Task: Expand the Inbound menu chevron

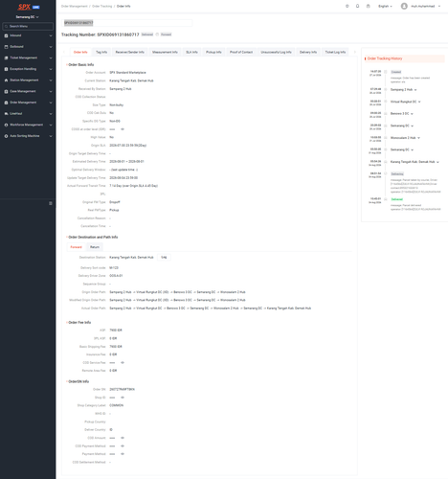Action: pos(51,35)
